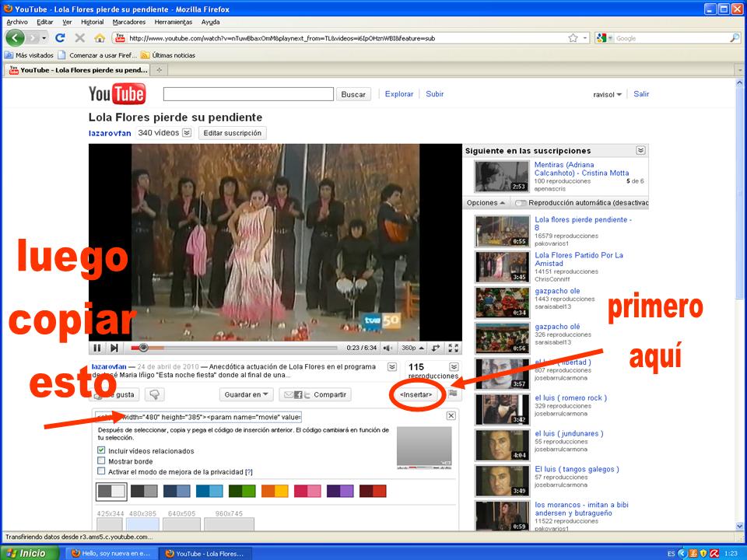This screenshot has height=560, width=747.
Task: Click the Editar suscripción button
Action: tap(233, 133)
